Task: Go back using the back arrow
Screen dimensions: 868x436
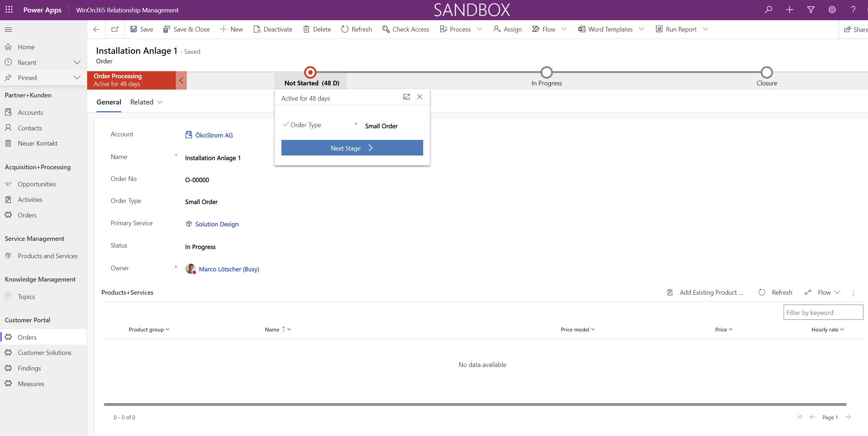Action: (x=96, y=29)
